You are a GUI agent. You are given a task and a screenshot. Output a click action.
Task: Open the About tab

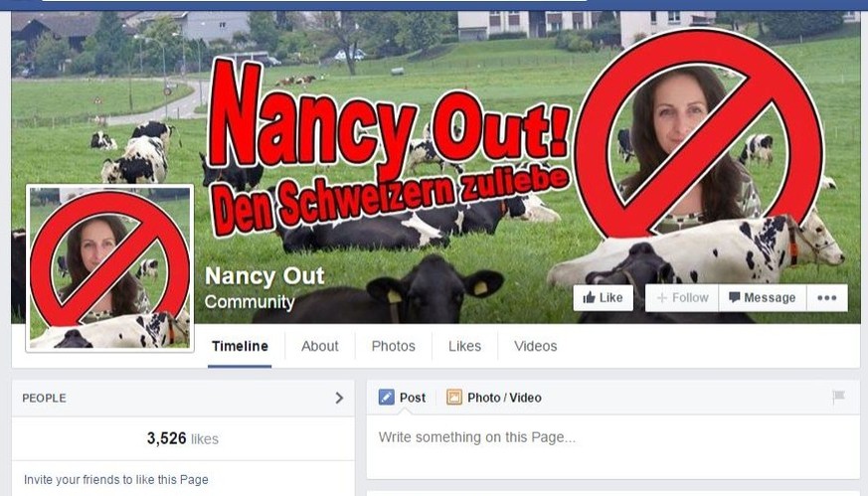[319, 347]
